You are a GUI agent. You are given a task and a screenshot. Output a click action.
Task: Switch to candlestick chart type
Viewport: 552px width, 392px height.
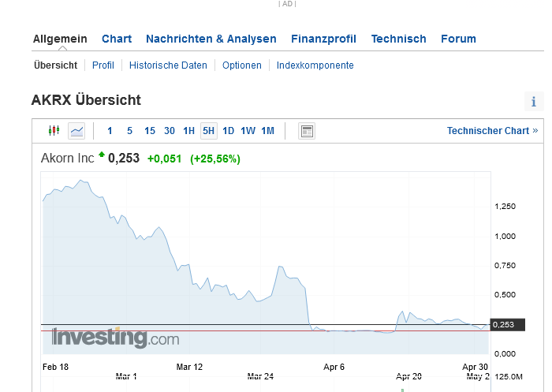[54, 130]
